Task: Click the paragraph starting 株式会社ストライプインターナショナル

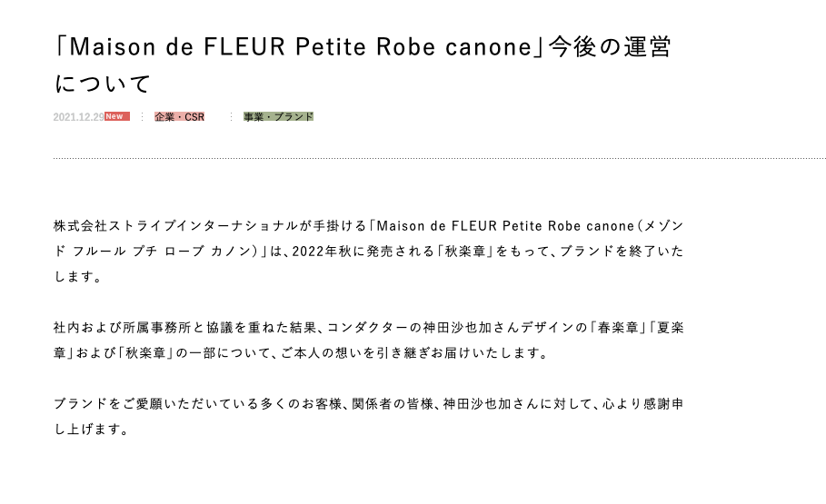Action: [x=368, y=252]
